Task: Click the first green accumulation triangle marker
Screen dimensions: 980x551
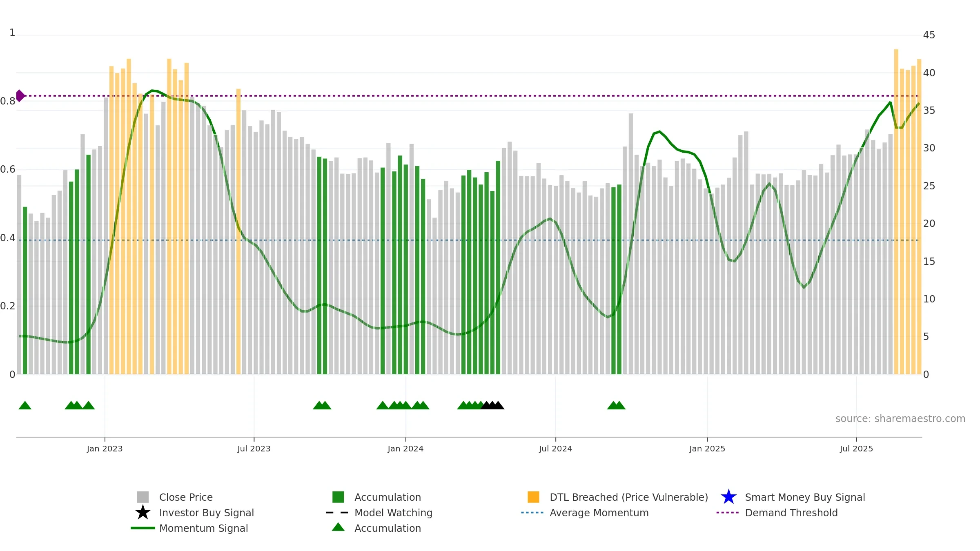Action: tap(25, 405)
